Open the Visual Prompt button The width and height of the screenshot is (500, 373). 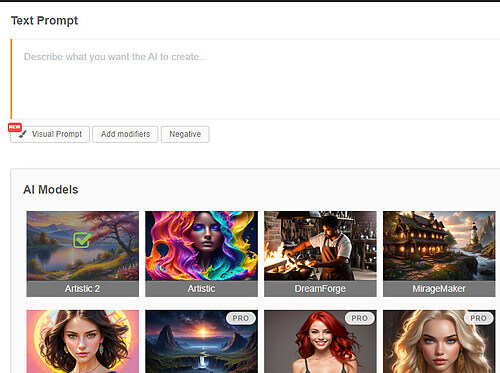point(50,134)
